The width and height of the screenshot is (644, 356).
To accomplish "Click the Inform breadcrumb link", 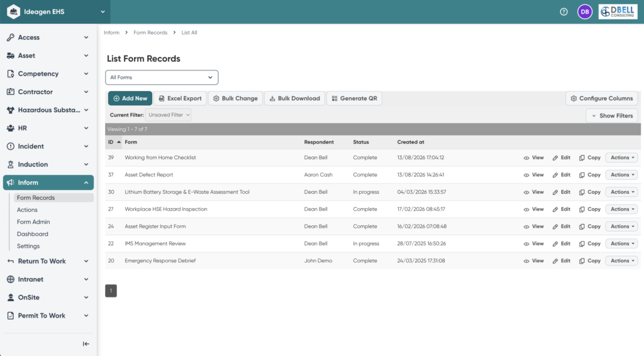I will pos(111,33).
